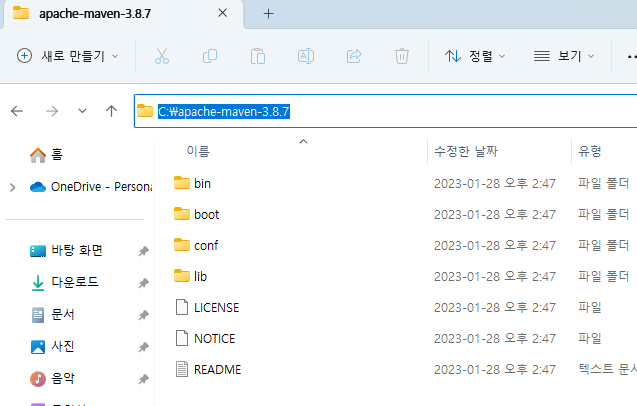Click the Delete trash can icon
The height and width of the screenshot is (406, 637).
click(x=402, y=56)
